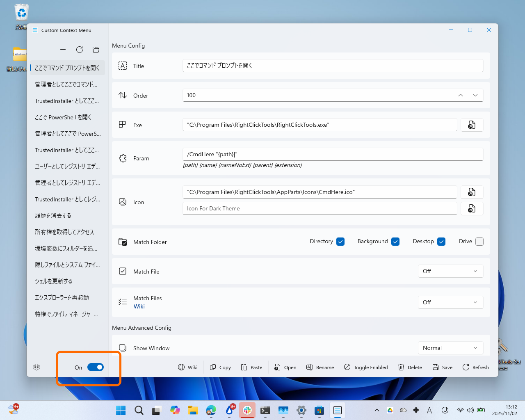The width and height of the screenshot is (525, 420).
Task: Uncheck the Background checkbox
Action: tap(395, 242)
